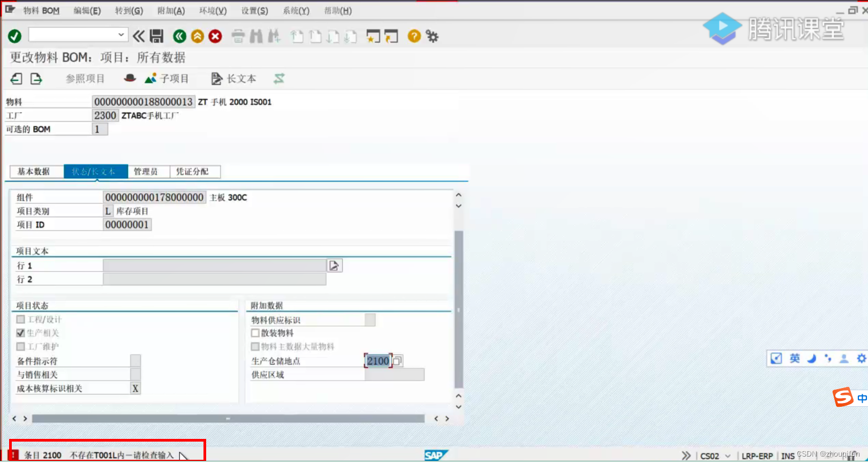Click the 成本核算标识相关 field containing X

[x=135, y=389]
